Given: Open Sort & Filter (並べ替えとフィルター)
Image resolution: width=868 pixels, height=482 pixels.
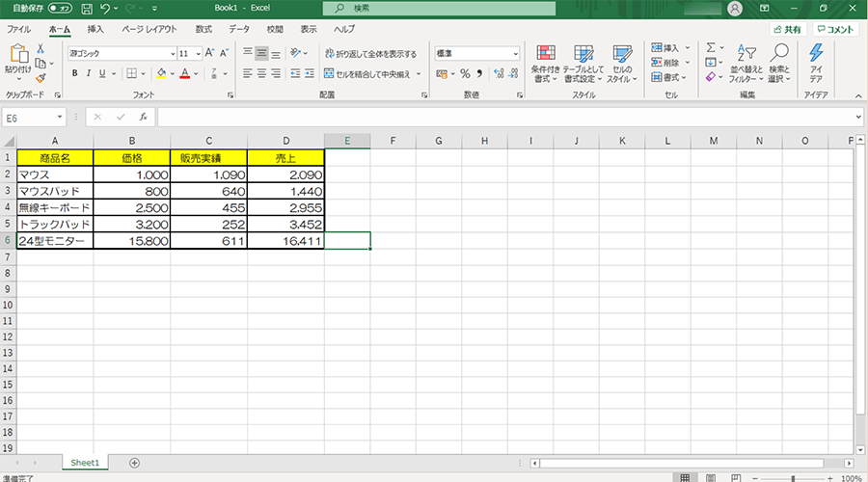Looking at the screenshot, I should point(746,63).
